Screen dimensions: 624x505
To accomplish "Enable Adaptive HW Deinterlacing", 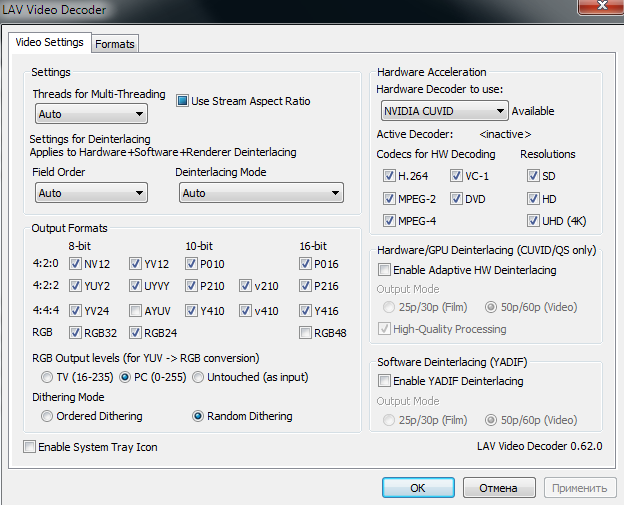I will tap(385, 270).
